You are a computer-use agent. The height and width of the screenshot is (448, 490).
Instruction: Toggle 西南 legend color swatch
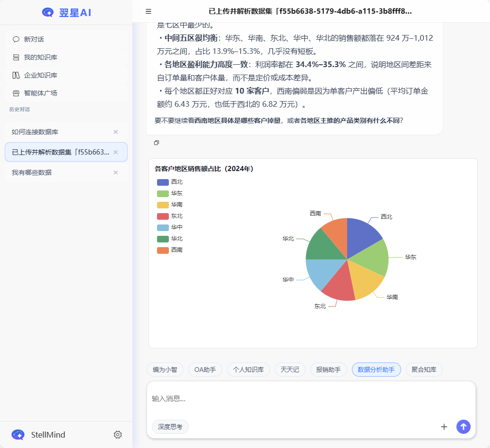163,250
